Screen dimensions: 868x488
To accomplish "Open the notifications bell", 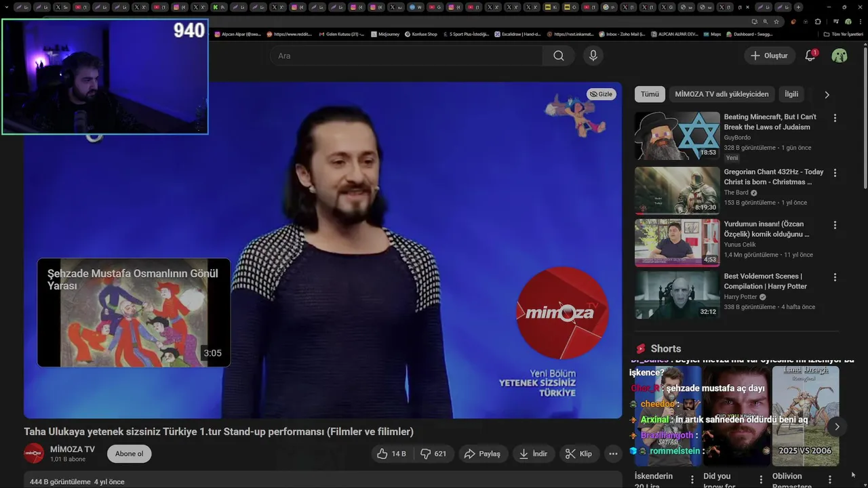I will pos(810,56).
